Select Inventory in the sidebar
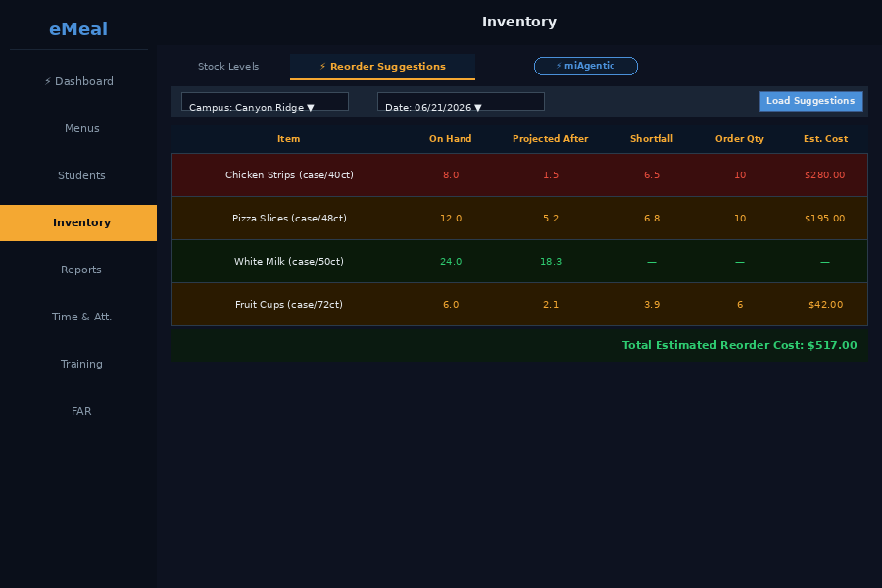 pos(78,222)
